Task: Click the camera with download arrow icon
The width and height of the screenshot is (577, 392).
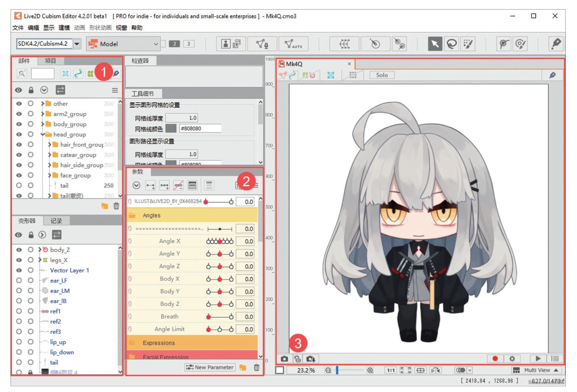Action: click(311, 359)
